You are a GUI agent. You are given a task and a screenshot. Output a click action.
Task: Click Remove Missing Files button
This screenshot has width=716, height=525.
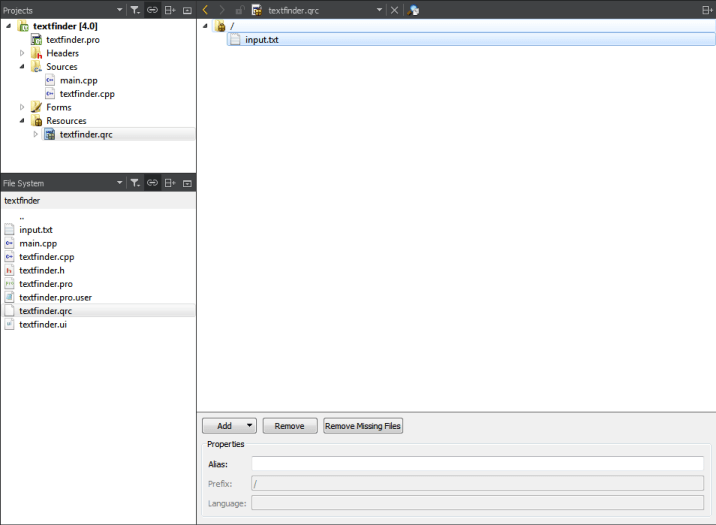point(363,425)
